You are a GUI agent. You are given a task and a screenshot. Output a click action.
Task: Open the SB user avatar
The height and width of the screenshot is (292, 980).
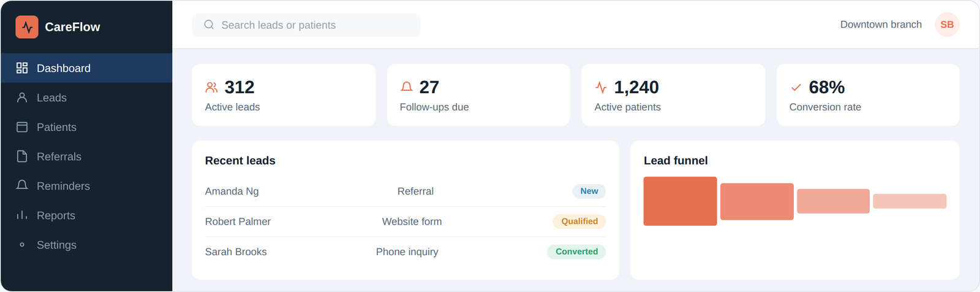tap(947, 25)
